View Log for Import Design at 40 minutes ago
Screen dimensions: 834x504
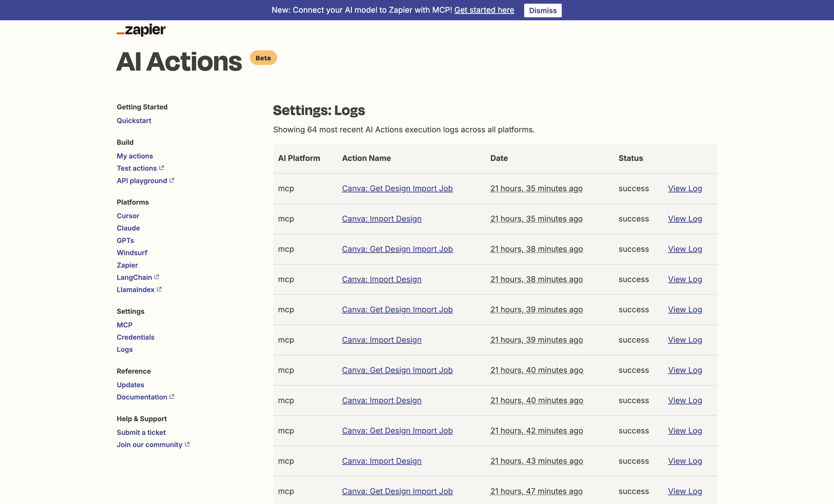[685, 400]
